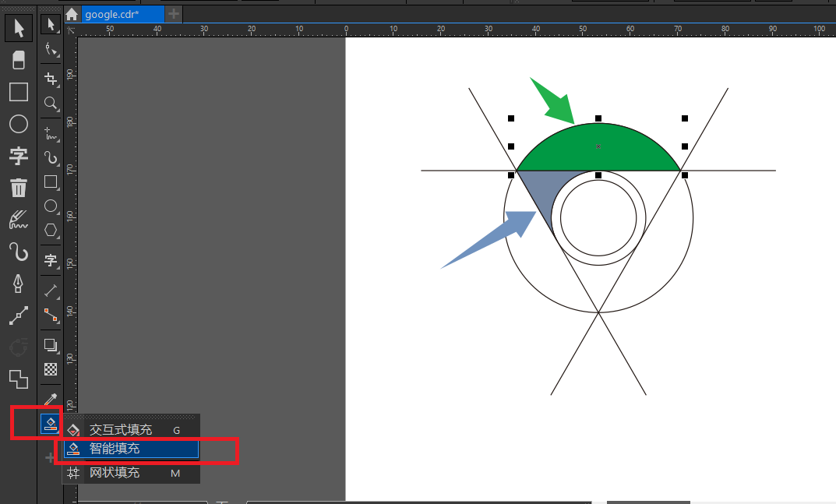Screen dimensions: 836x504
Task: Click the top-left corner selection handle
Action: [x=511, y=118]
